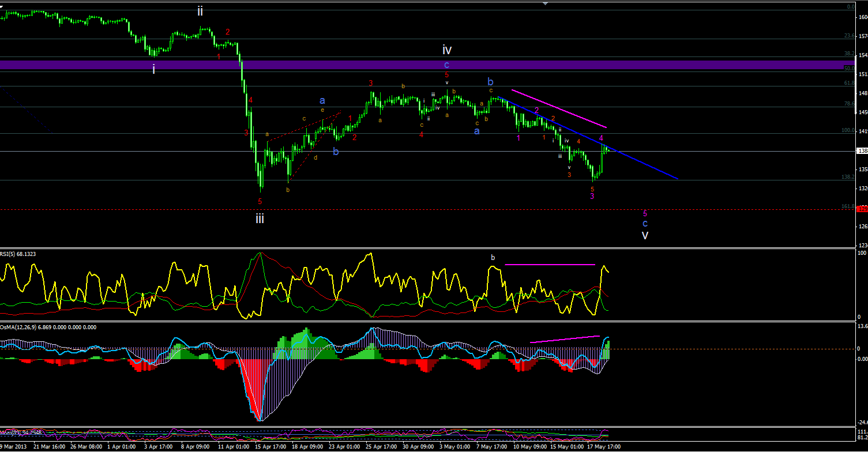Select the white 'ii' wave label
This screenshot has width=868, height=452.
pos(200,11)
